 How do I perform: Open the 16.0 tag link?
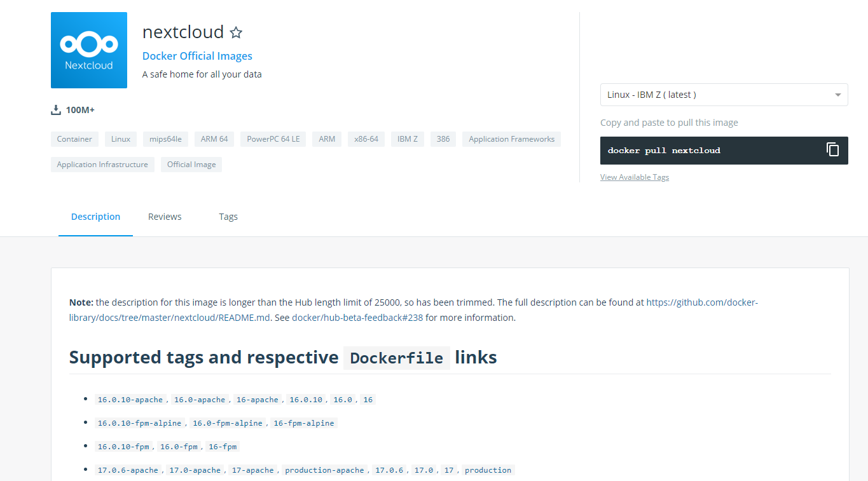[x=343, y=400]
